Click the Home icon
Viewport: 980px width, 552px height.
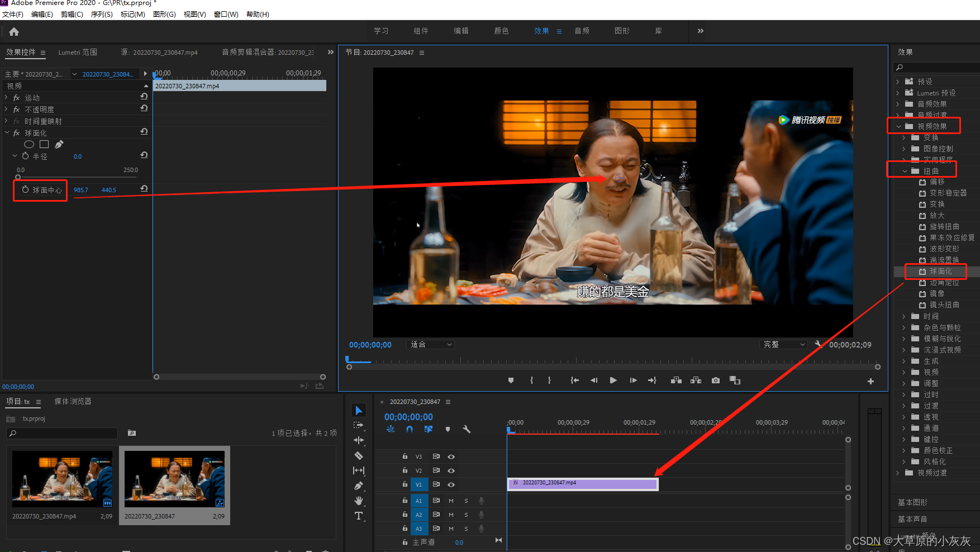point(14,32)
